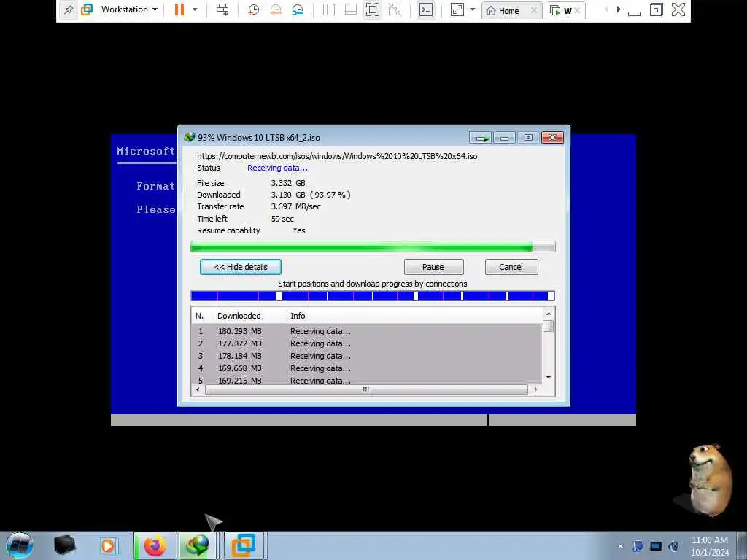Screen dimensions: 747x560
Task: Cancel the ISO download
Action: (x=511, y=267)
